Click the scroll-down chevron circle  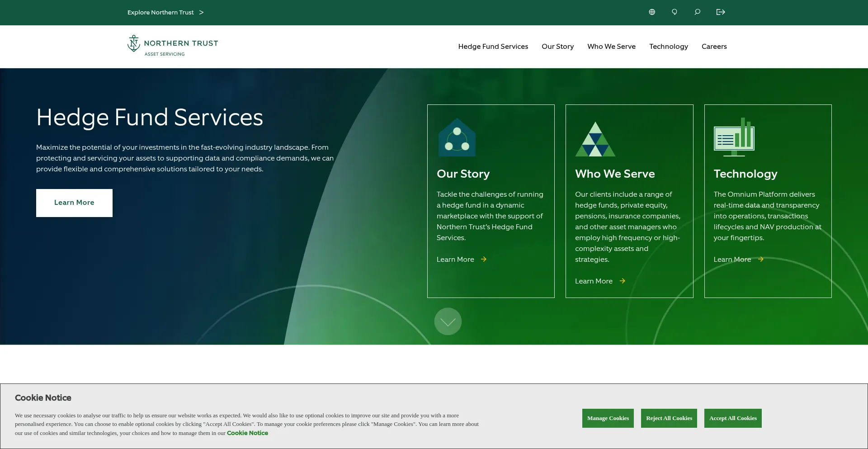[x=448, y=321]
